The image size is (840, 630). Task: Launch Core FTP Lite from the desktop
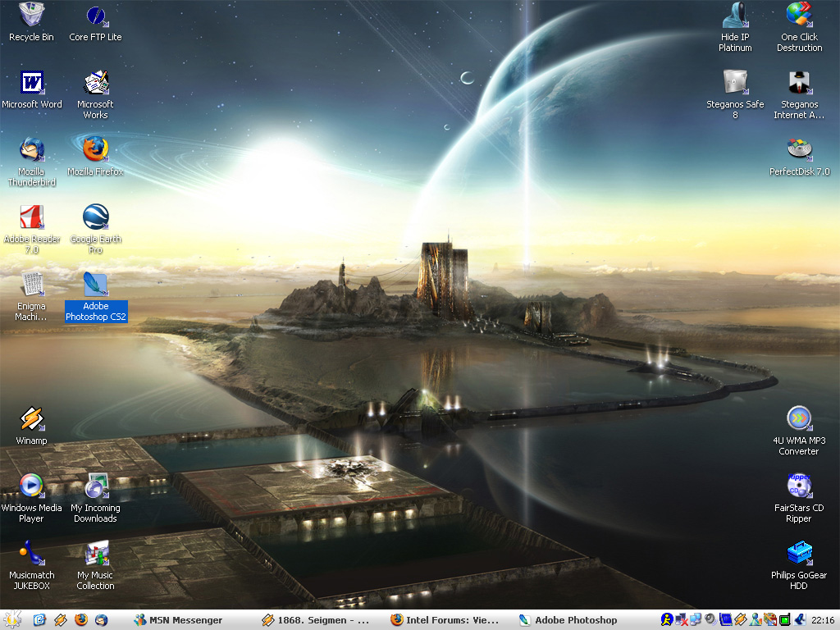coord(95,16)
